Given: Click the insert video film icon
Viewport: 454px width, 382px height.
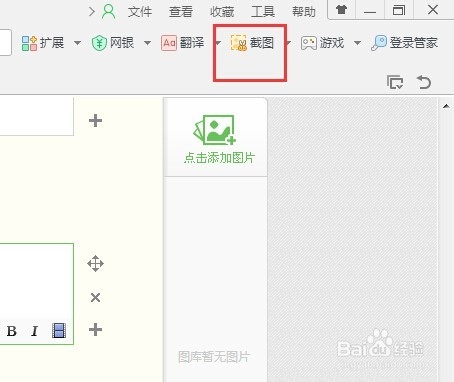Looking at the screenshot, I should (x=59, y=331).
